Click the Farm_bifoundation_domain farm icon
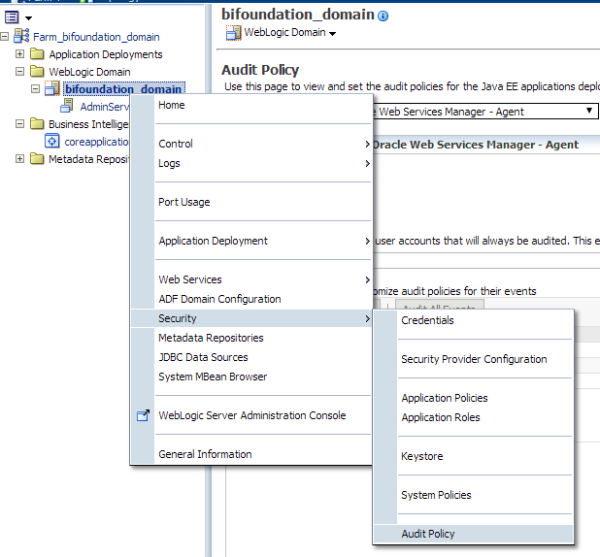Screen dimensions: 600x557 21,36
